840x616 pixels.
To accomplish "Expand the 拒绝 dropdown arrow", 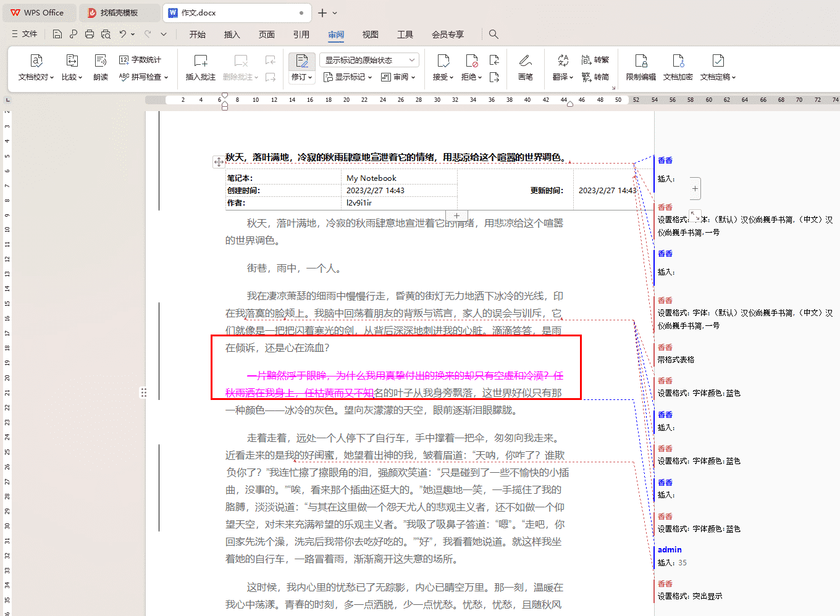I will [480, 78].
